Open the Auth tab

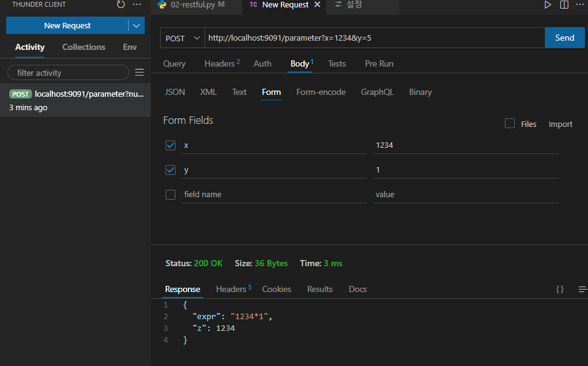[x=262, y=64]
